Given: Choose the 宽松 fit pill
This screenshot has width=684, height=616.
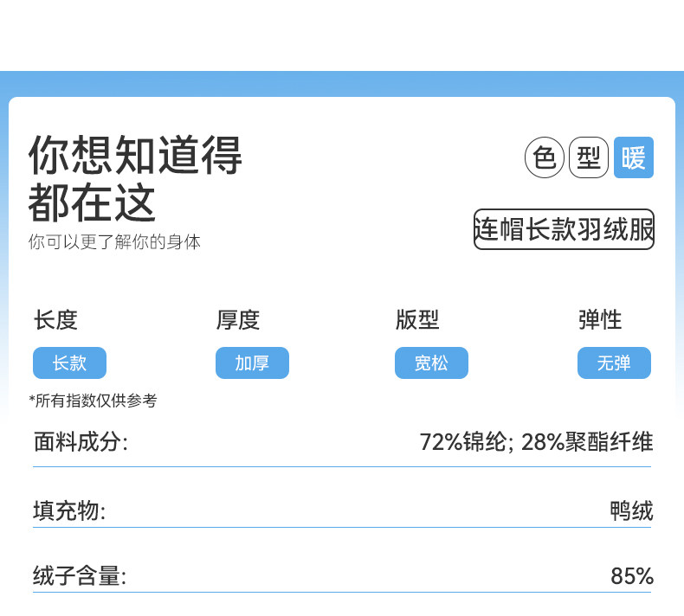Looking at the screenshot, I should [431, 363].
